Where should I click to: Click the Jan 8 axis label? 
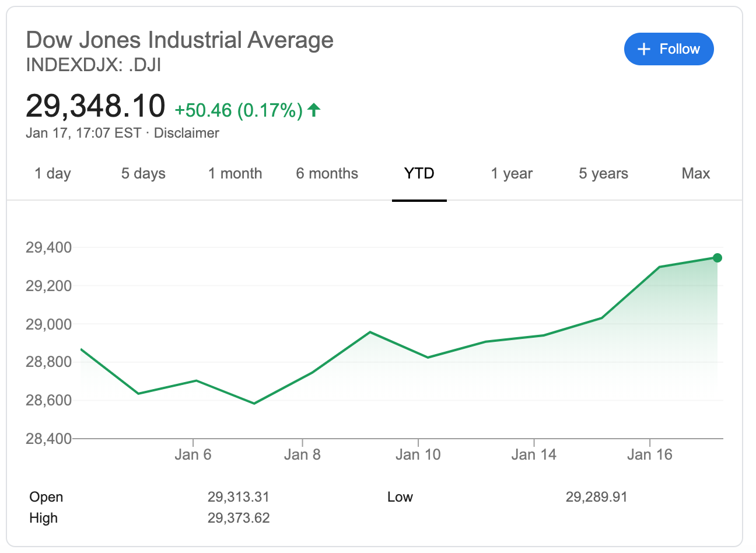click(x=302, y=454)
